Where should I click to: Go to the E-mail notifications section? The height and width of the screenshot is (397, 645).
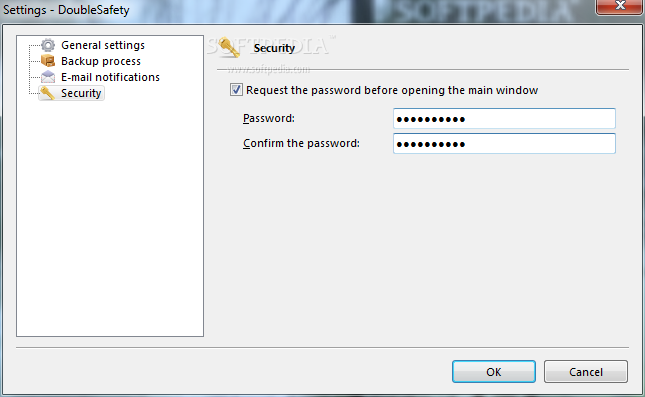110,77
